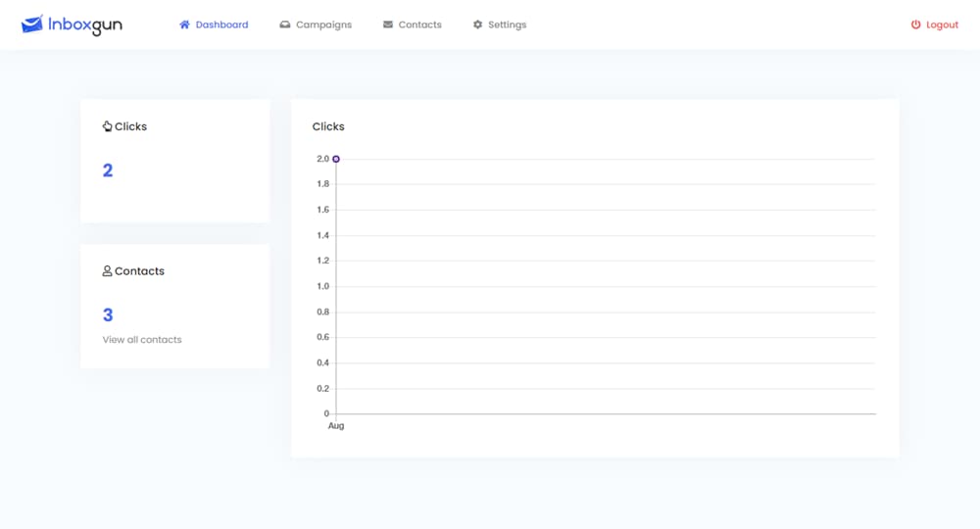Click the 1.0 y-axis label
The image size is (980, 529).
[322, 286]
